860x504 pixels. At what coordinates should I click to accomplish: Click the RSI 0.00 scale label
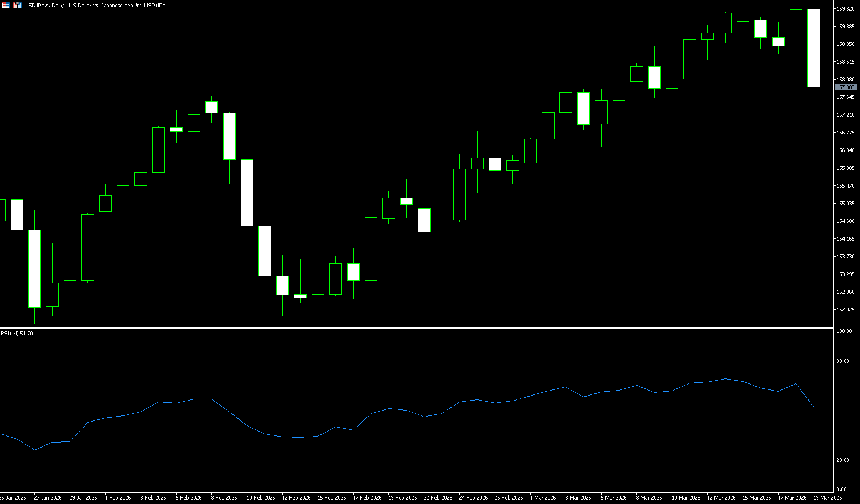point(841,490)
